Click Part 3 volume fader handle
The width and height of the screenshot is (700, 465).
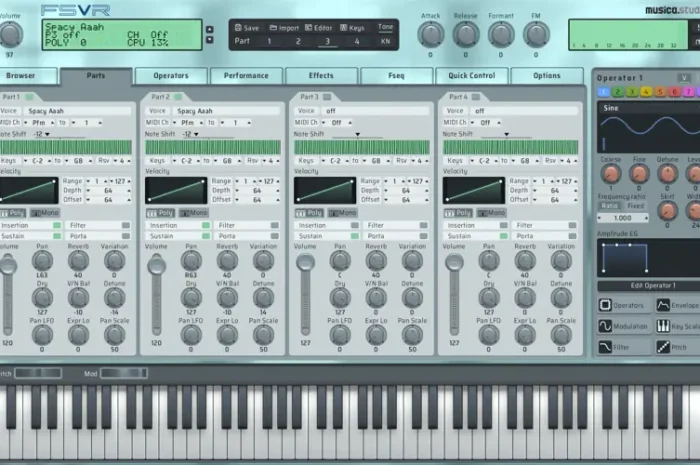tap(305, 262)
